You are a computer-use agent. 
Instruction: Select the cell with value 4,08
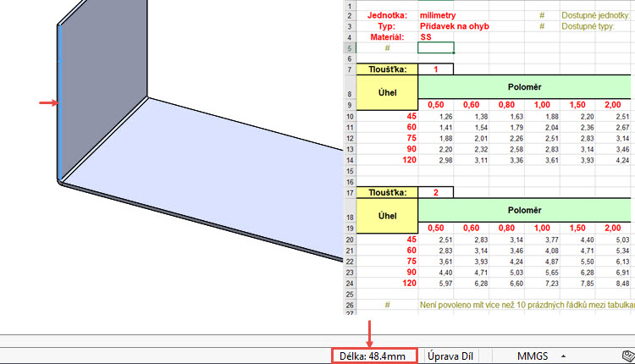542,251
